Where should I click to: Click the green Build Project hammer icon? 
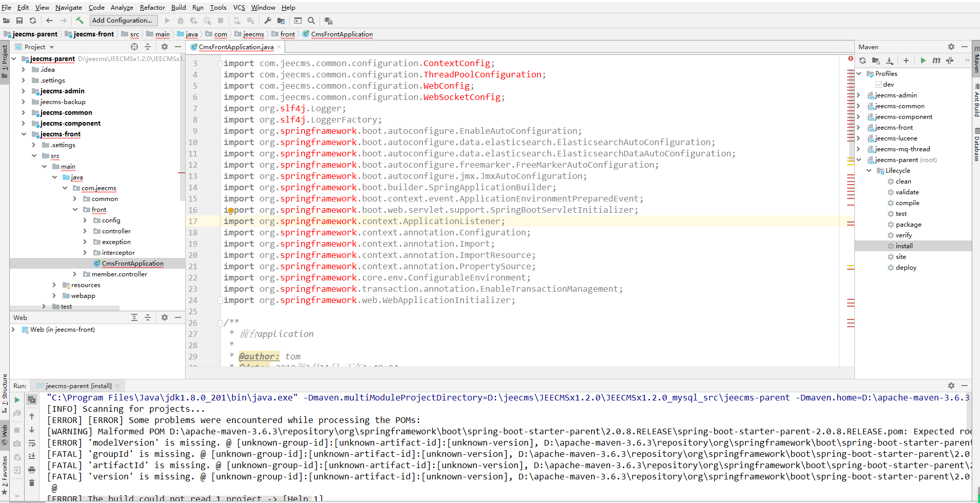click(x=79, y=21)
